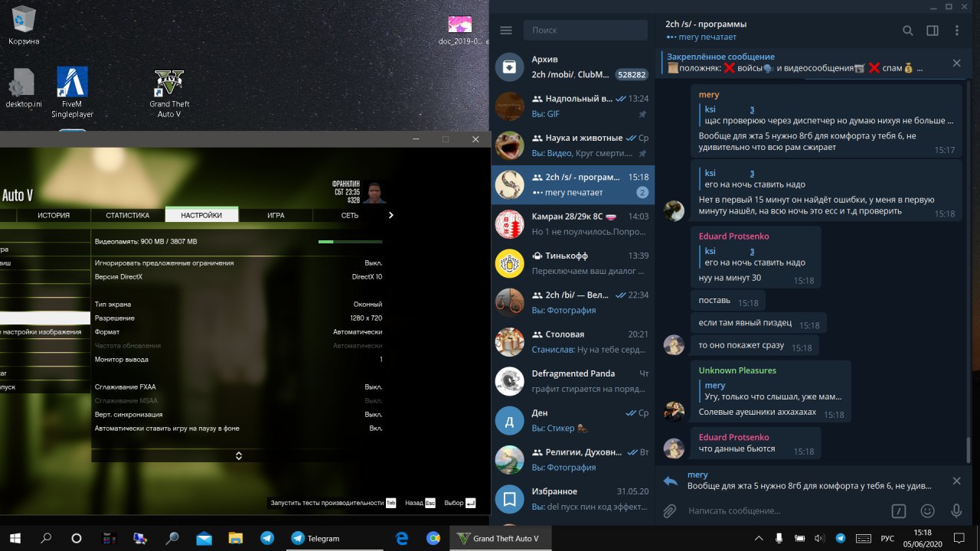
Task: Click Telegram search input field
Action: 586,31
